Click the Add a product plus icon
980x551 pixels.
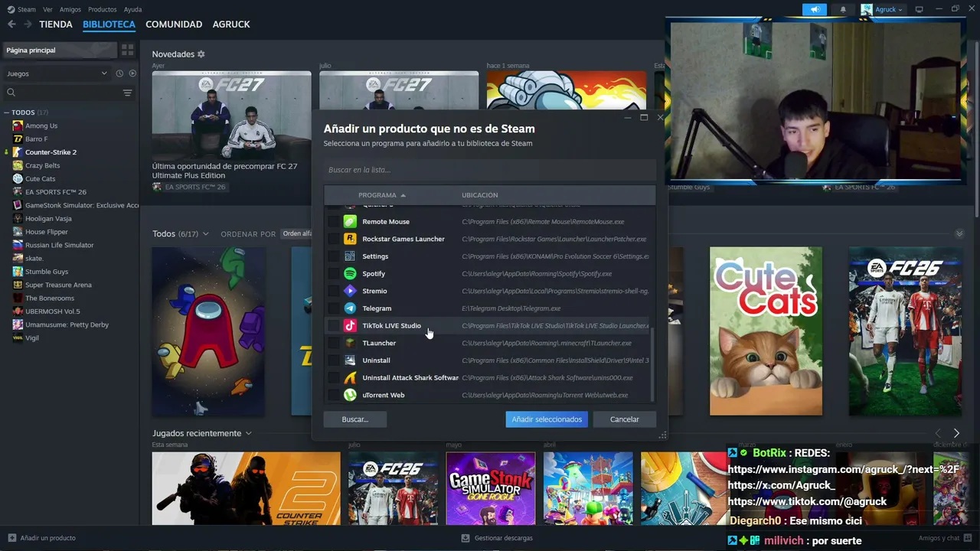pos(11,538)
